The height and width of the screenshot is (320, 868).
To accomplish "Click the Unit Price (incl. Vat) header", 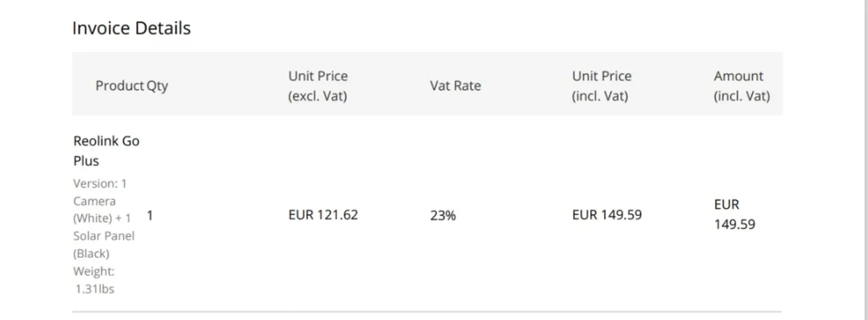I will tap(601, 86).
